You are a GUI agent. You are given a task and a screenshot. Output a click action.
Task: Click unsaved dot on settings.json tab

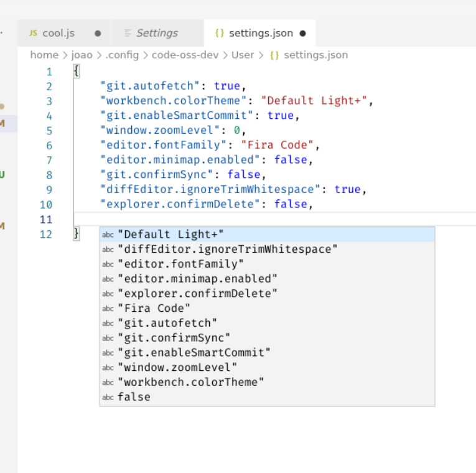coord(302,34)
